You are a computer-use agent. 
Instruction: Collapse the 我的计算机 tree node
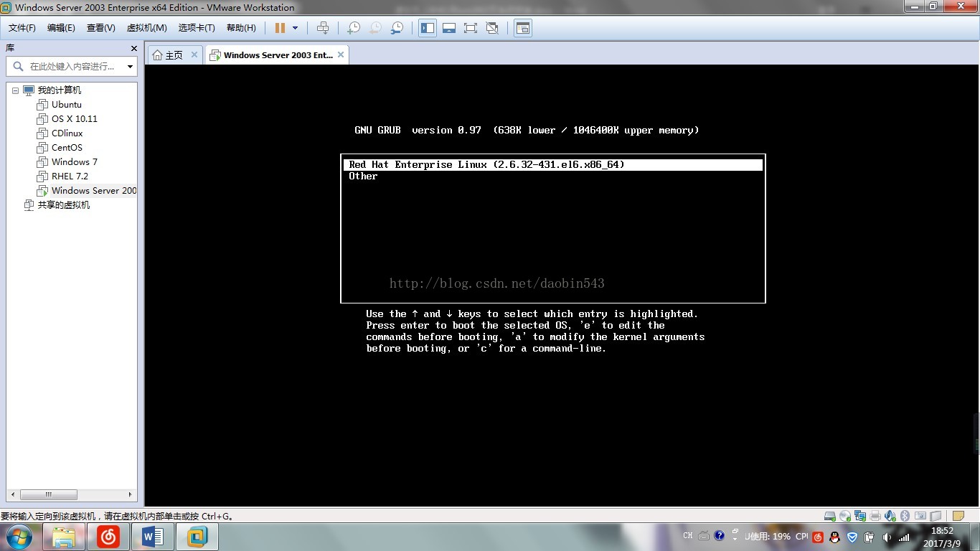click(15, 90)
